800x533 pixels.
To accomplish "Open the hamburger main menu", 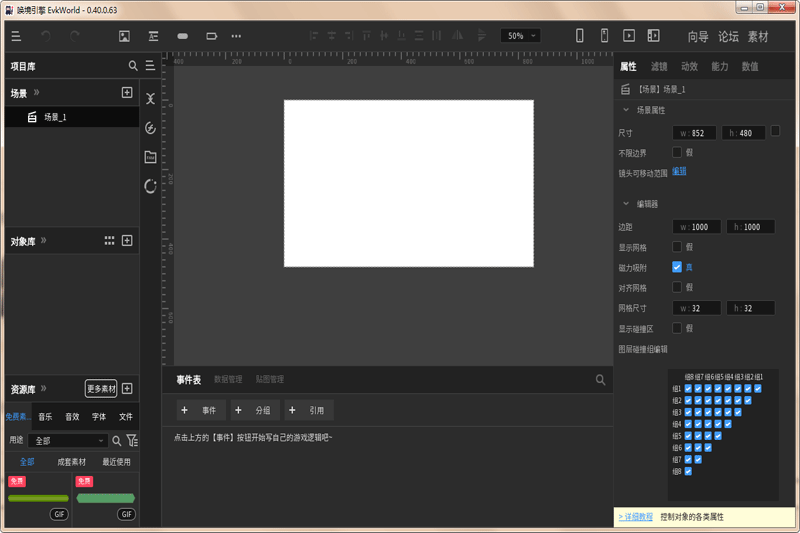I will click(x=16, y=36).
